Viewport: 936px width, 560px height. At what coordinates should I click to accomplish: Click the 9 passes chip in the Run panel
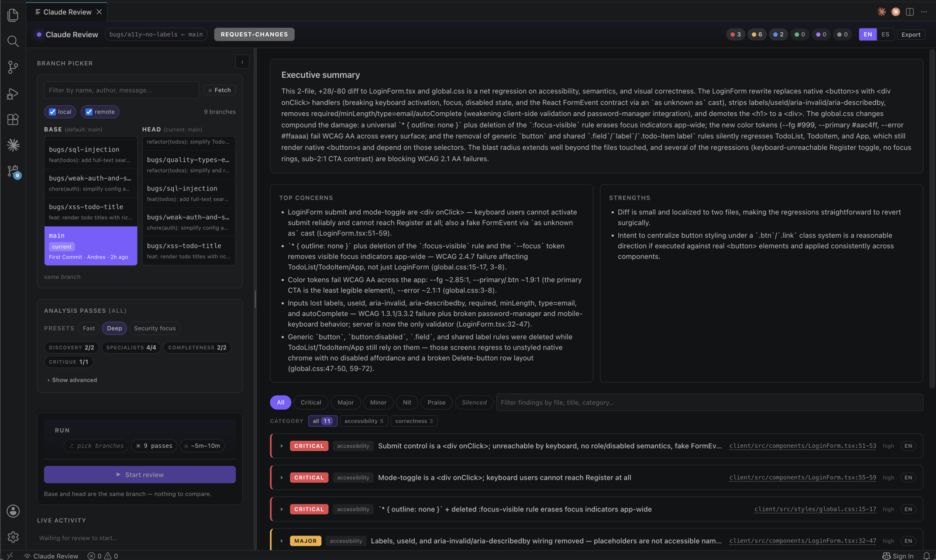click(x=154, y=446)
